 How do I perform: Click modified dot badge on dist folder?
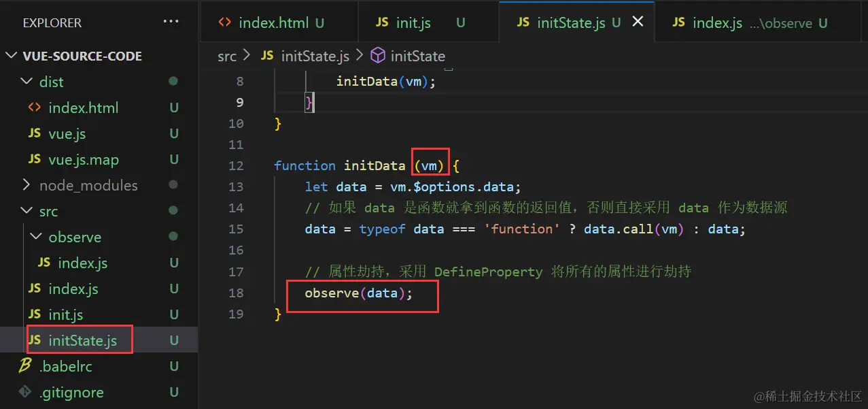click(173, 81)
